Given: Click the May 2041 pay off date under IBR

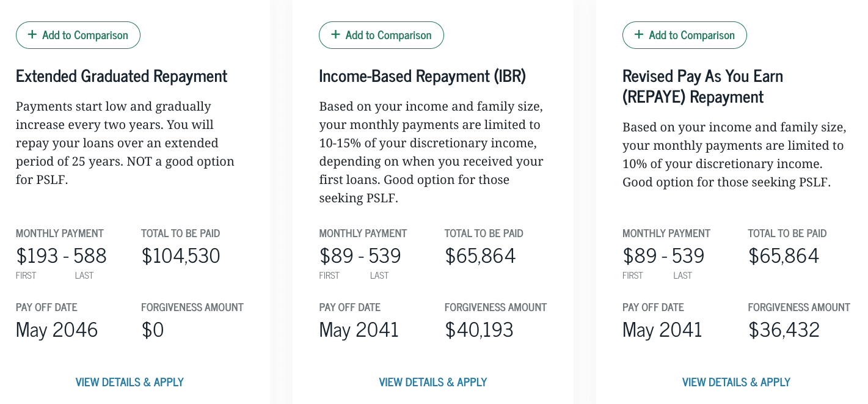Looking at the screenshot, I should tap(359, 329).
